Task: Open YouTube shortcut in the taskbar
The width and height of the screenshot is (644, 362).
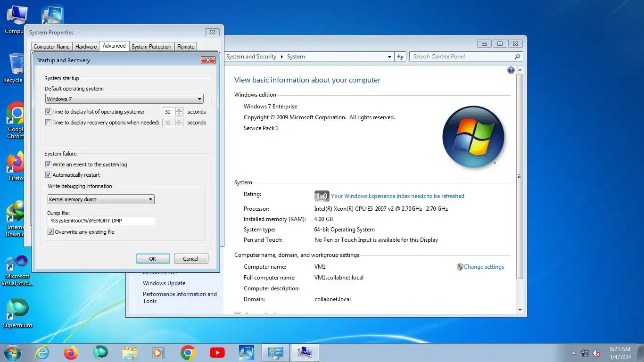Action: coord(217,353)
